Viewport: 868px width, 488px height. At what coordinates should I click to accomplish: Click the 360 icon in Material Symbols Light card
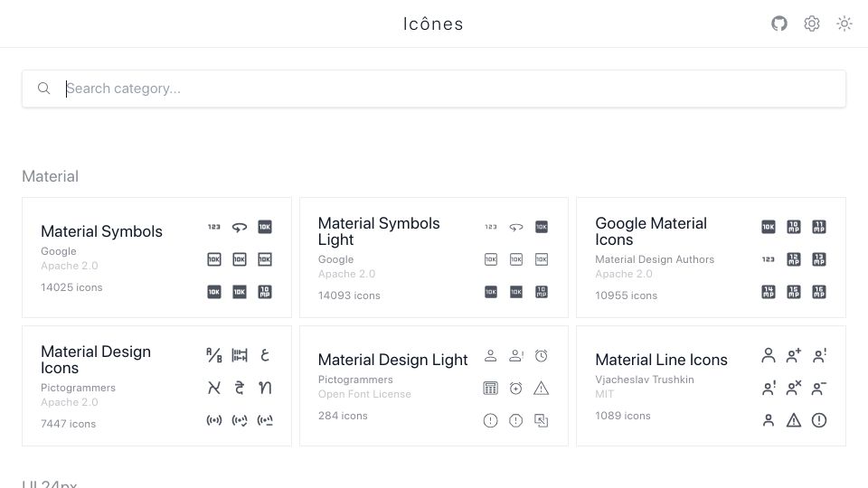[516, 227]
